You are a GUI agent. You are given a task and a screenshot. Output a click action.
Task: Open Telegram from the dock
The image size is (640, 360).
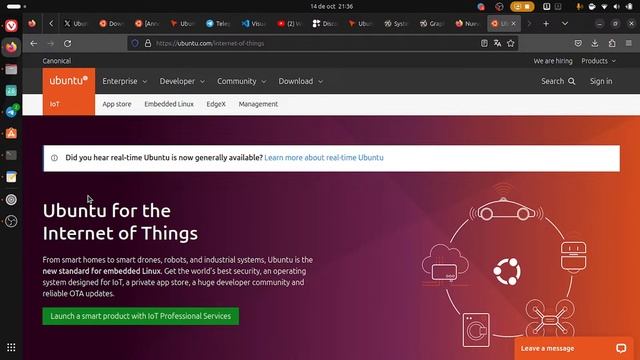click(11, 111)
